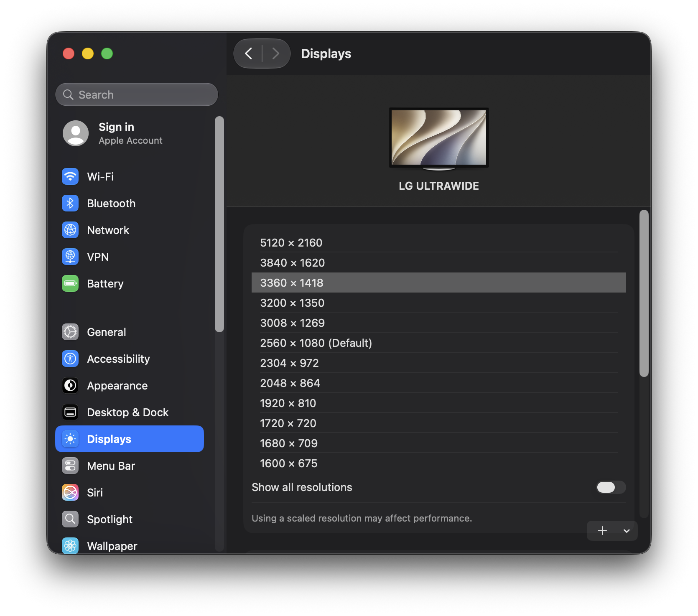This screenshot has height=616, width=698.
Task: Pick the 1720 × 720 resolution
Action: 438,423
